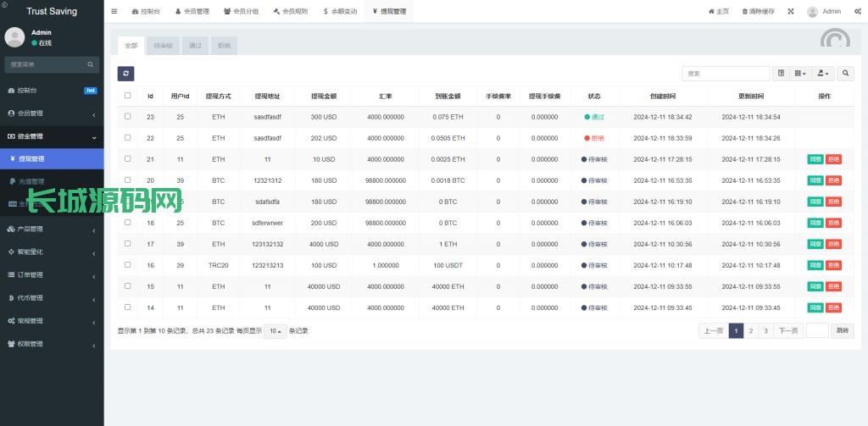Select the checkbox for row Id 23
The width and height of the screenshot is (868, 426).
pos(128,117)
